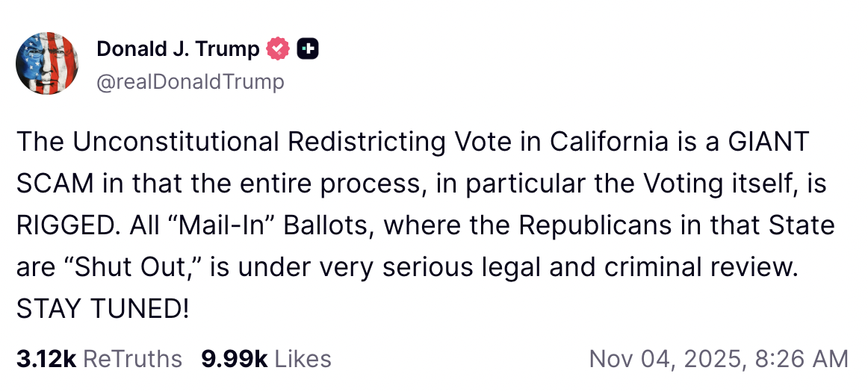Click the "Likes" label text
Viewport: 868px width, 391px height.
click(303, 359)
